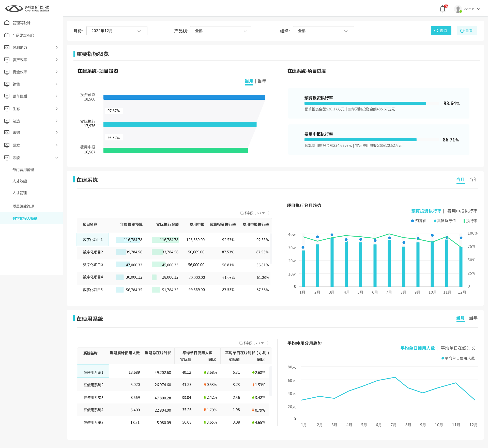Click the 在使用系统 table scrollbar

271,381
